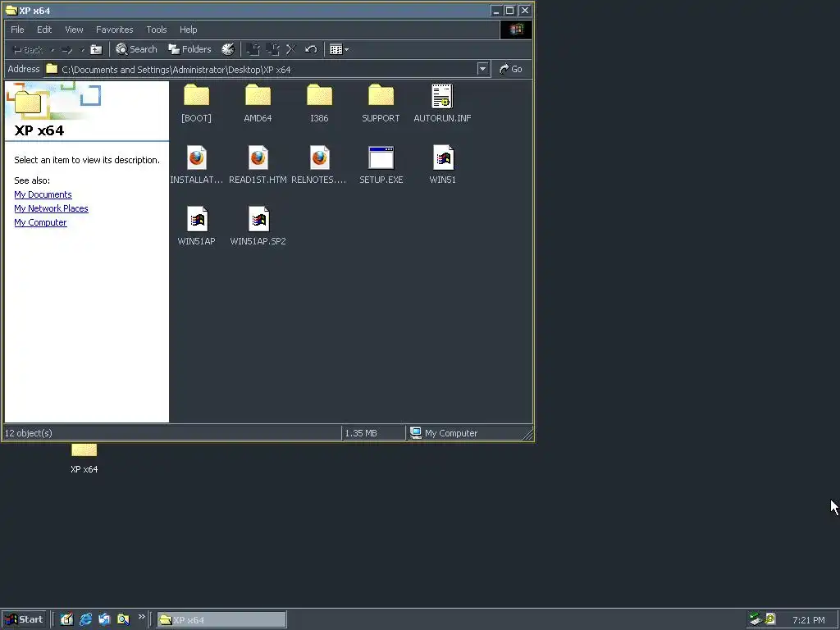Viewport: 840px width, 630px height.
Task: Open the File menu
Action: point(17,30)
